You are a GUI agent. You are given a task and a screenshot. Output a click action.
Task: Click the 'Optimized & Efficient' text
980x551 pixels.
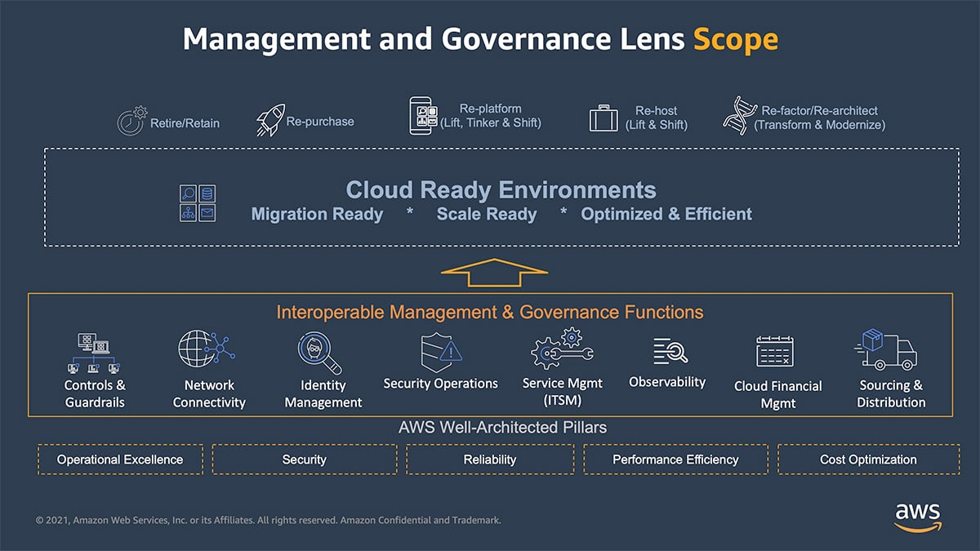click(666, 215)
